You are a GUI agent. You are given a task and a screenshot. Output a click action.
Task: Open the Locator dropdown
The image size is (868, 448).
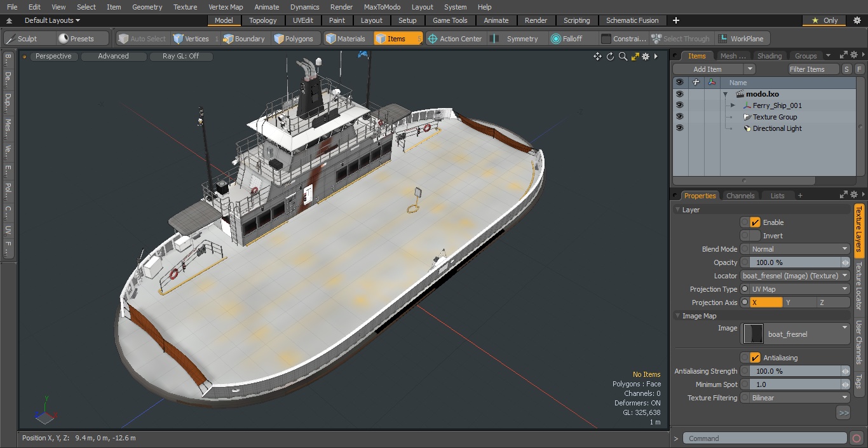pyautogui.click(x=795, y=276)
